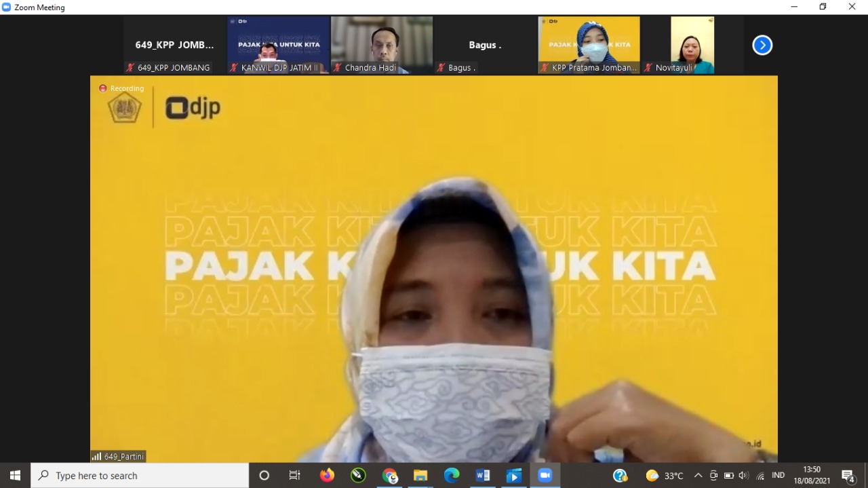868x488 pixels.
Task: Open the volume control in tray
Action: point(744,476)
